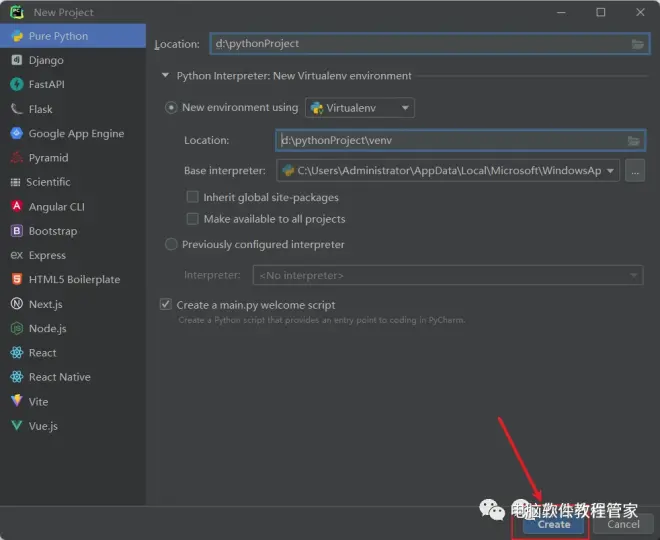Click the React atom icon
This screenshot has width=660, height=540.
(x=17, y=353)
